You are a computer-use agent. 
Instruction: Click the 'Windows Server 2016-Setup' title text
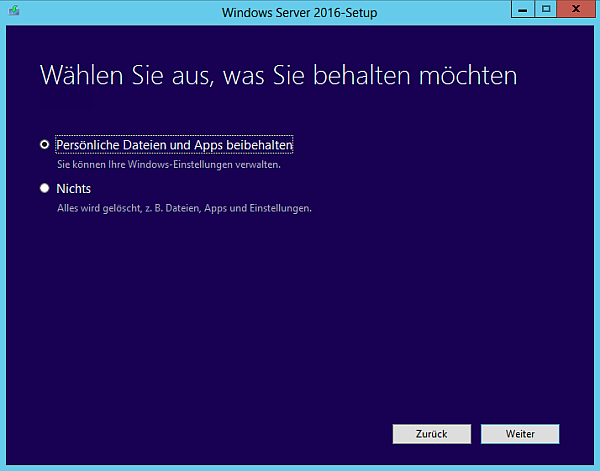[299, 11]
